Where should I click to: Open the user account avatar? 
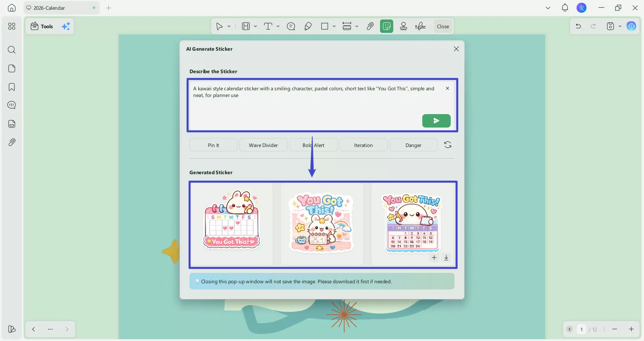point(582,8)
